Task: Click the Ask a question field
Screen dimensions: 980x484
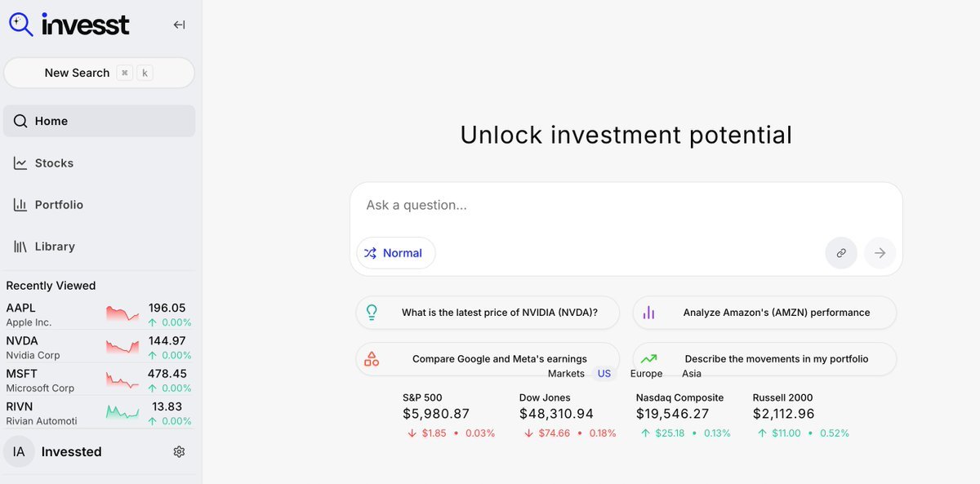Action: click(x=625, y=206)
